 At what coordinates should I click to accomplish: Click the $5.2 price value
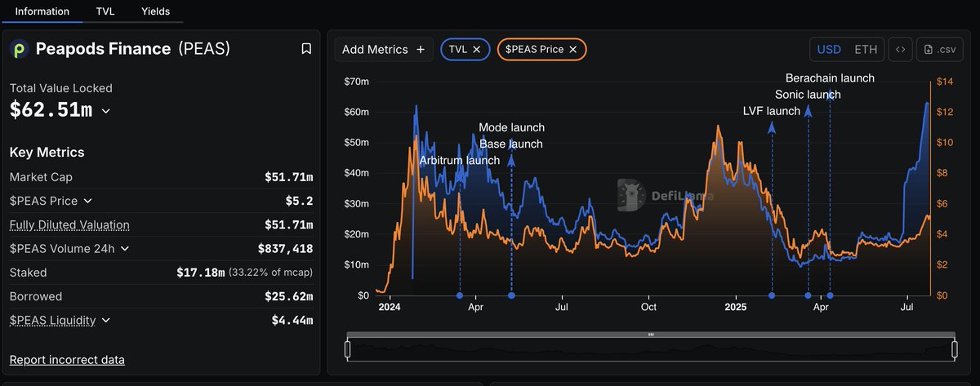tap(300, 201)
